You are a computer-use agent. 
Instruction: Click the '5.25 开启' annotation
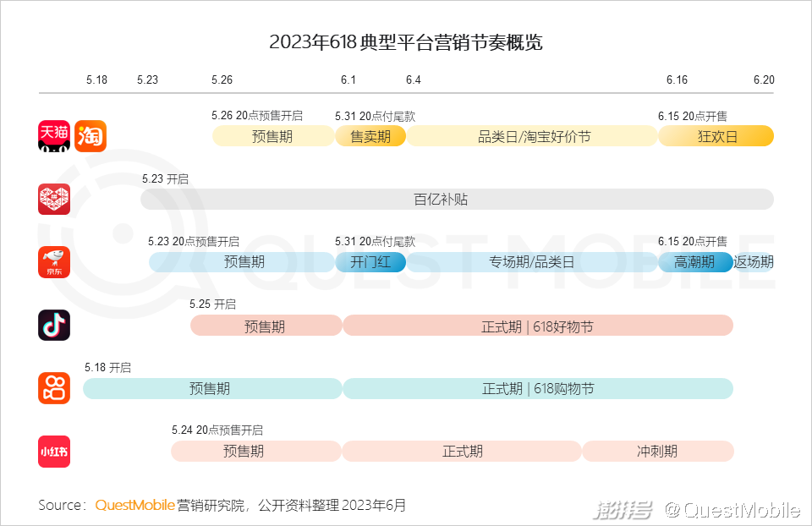[212, 304]
